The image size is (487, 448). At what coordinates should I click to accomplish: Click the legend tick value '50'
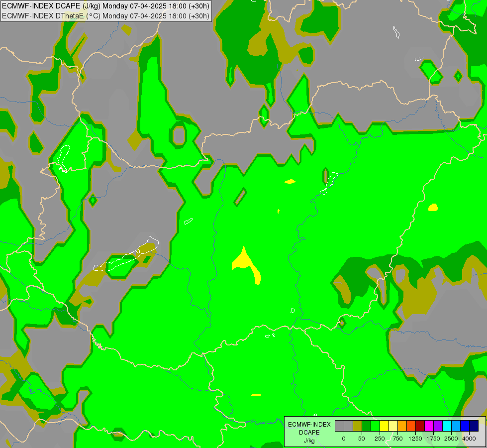click(x=362, y=439)
